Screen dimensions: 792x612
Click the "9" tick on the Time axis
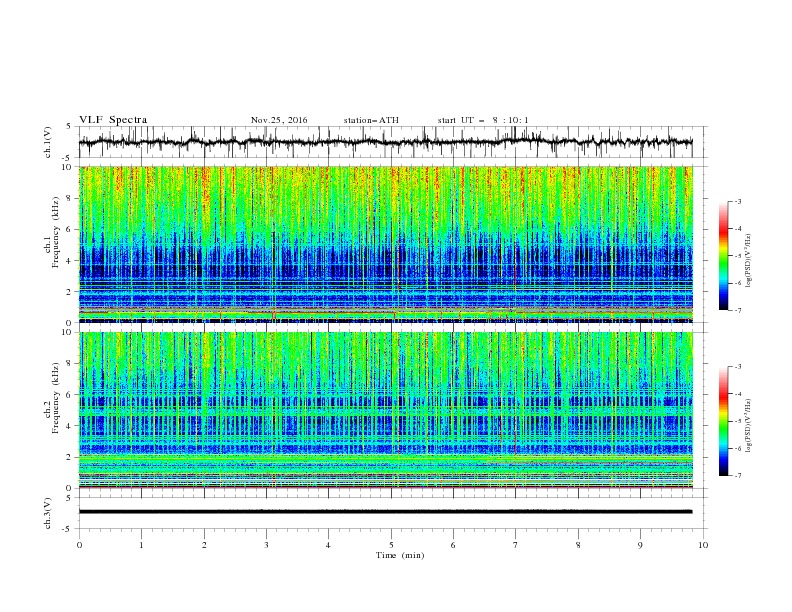(640, 545)
